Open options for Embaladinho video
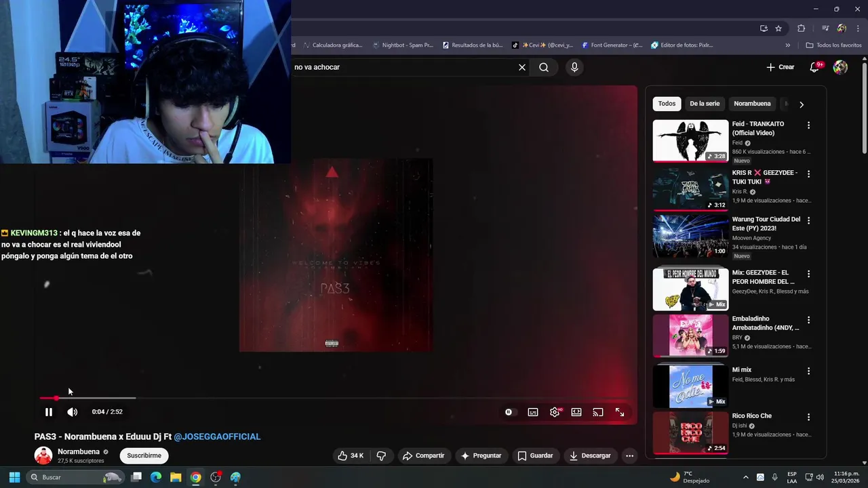The width and height of the screenshot is (868, 488). [808, 320]
